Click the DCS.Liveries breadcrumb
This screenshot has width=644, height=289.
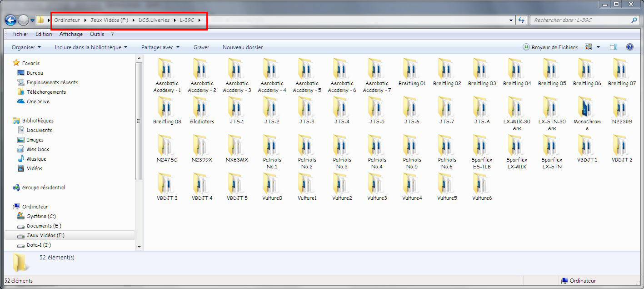(154, 20)
